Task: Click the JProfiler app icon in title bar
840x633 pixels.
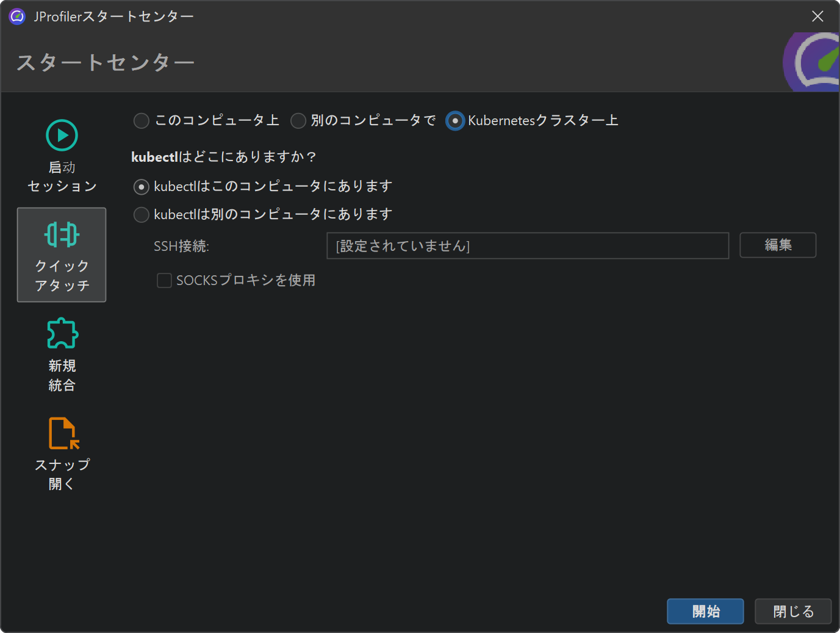Action: click(17, 16)
